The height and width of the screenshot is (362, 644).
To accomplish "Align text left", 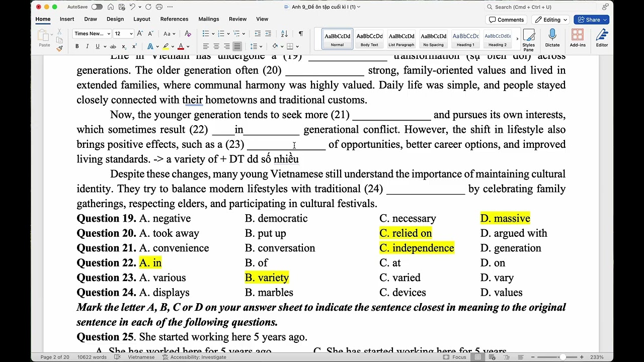I will pyautogui.click(x=206, y=47).
